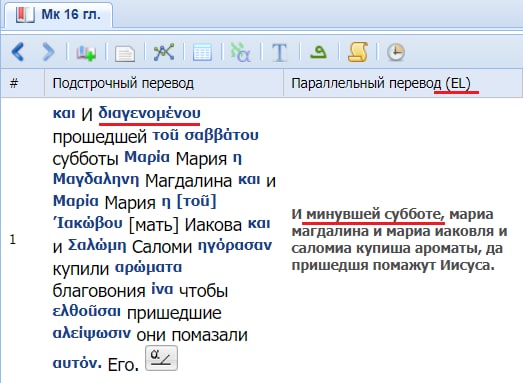Select the large T text icon

point(279,52)
